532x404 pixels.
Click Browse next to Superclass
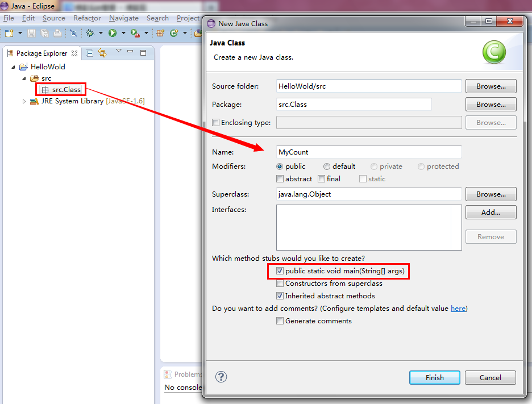[491, 194]
